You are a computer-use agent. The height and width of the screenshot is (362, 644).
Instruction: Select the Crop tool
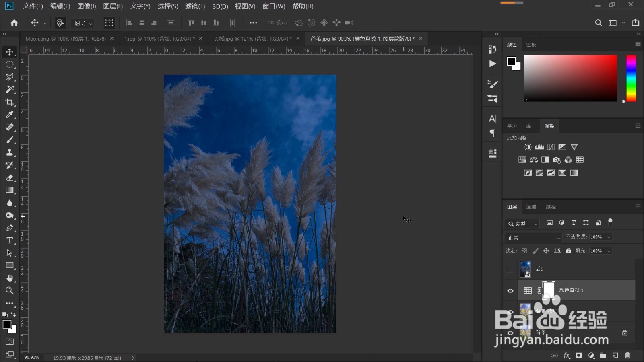[10, 102]
